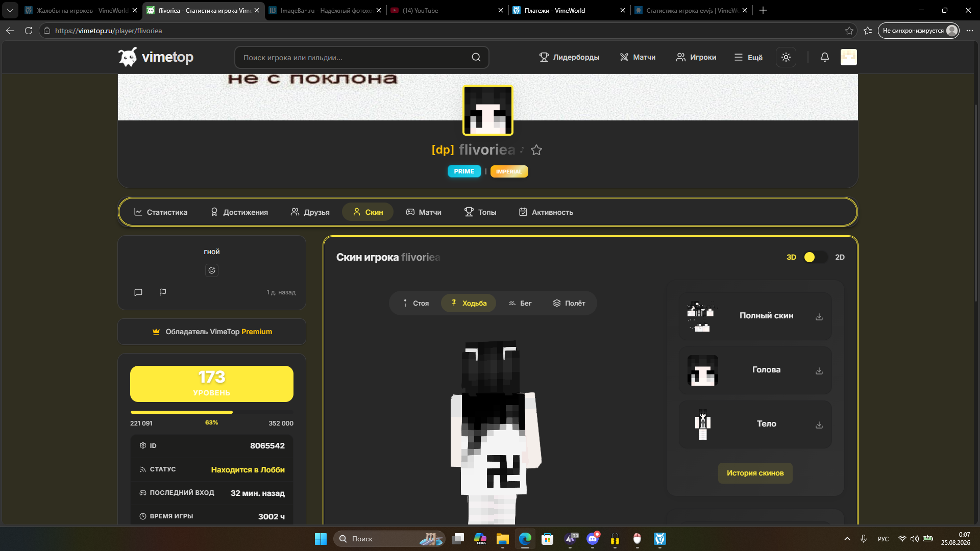Image resolution: width=980 pixels, height=551 pixels.
Task: Select the Ходьба animation
Action: click(469, 303)
